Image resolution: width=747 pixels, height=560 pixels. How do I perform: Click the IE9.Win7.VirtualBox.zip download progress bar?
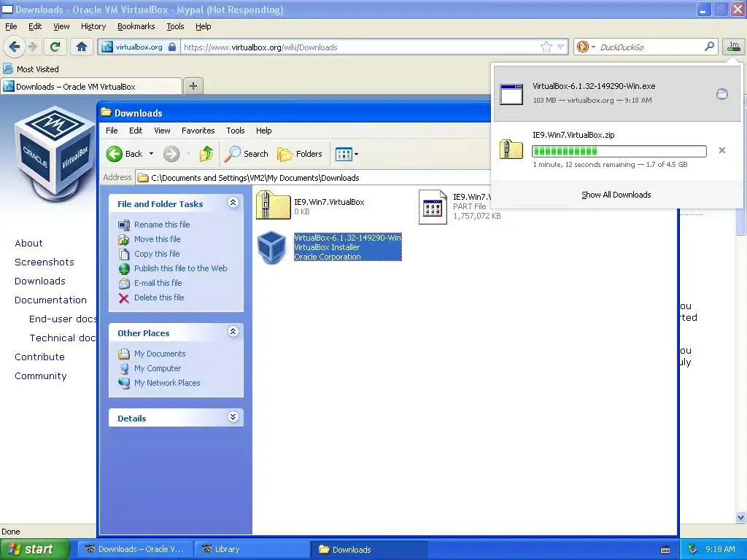click(x=619, y=152)
